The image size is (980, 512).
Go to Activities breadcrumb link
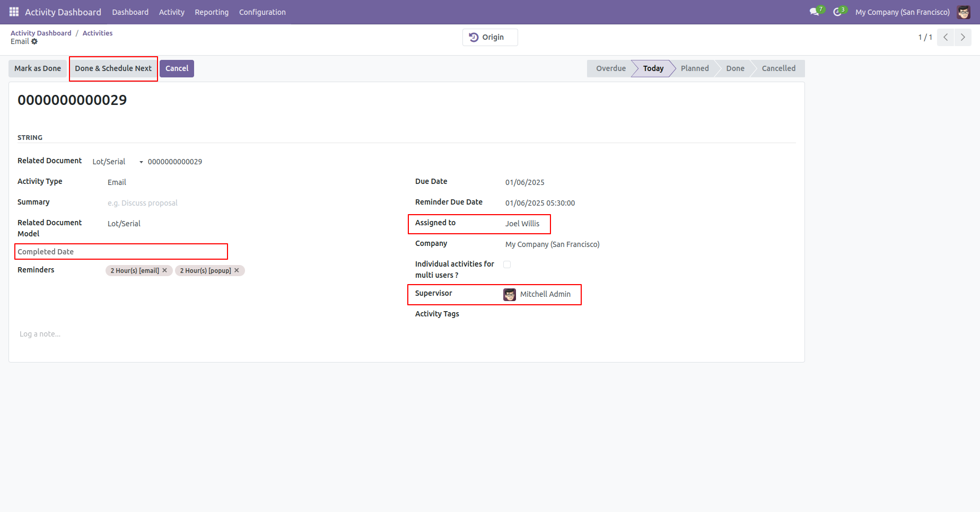[98, 33]
